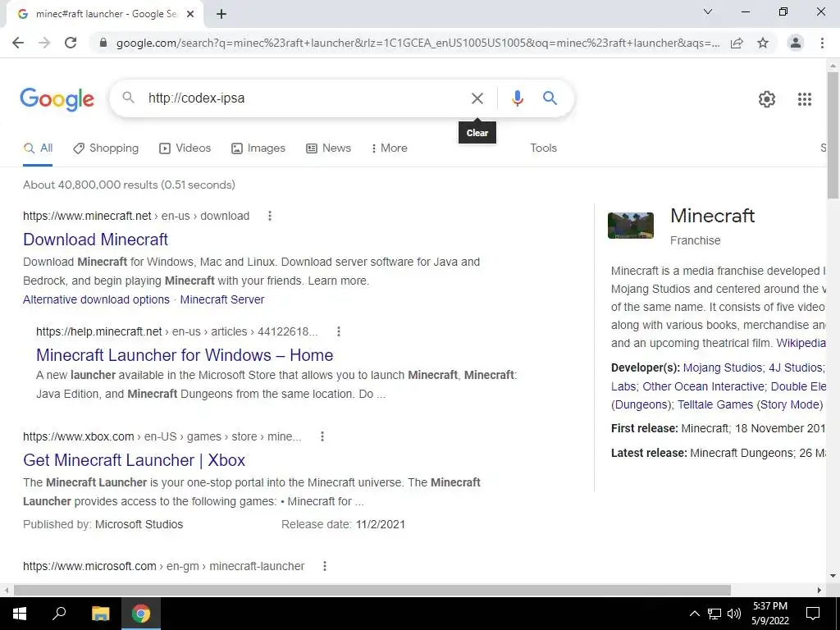Open the network status tray icon

[714, 614]
